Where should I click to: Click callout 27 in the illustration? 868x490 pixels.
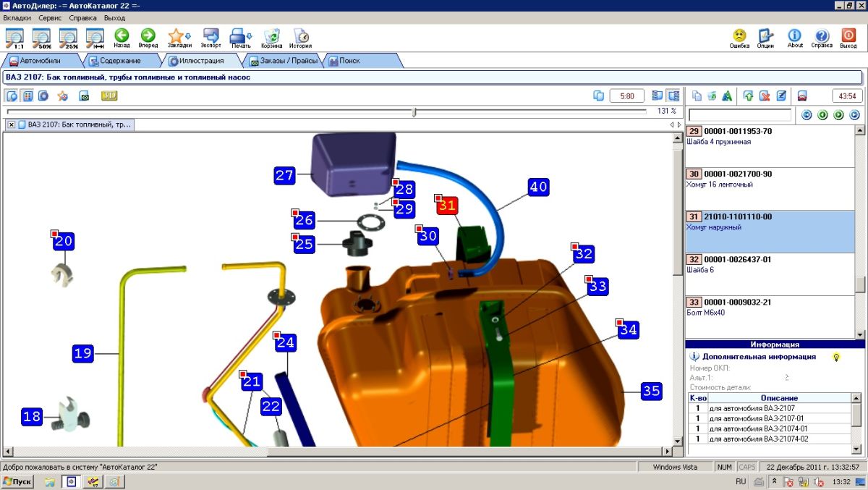coord(284,175)
